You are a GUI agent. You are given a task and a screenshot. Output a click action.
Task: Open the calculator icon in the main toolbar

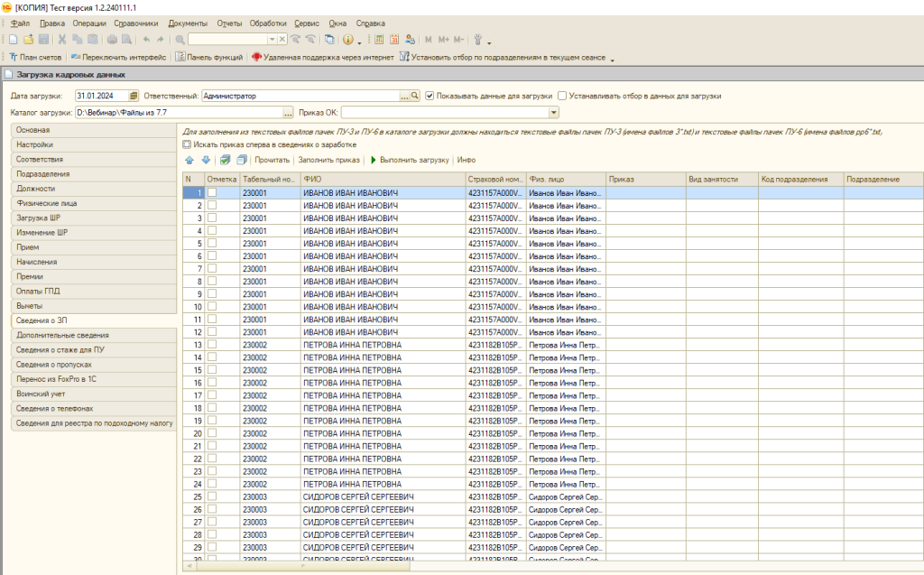pos(379,40)
